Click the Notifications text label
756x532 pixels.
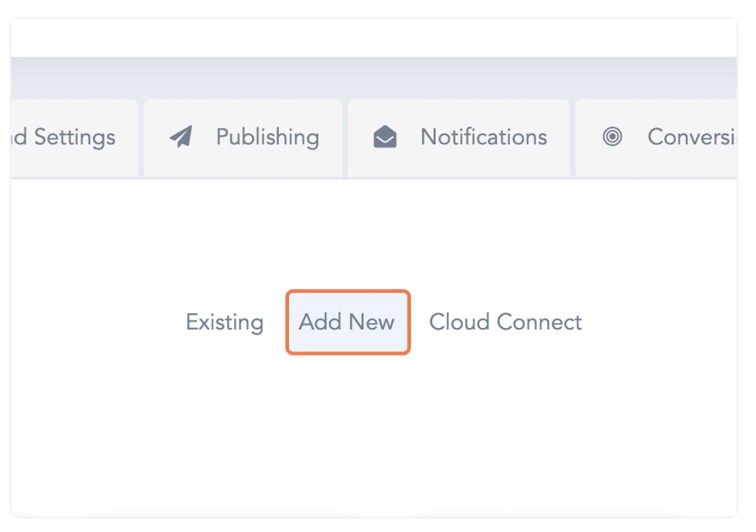pyautogui.click(x=483, y=137)
